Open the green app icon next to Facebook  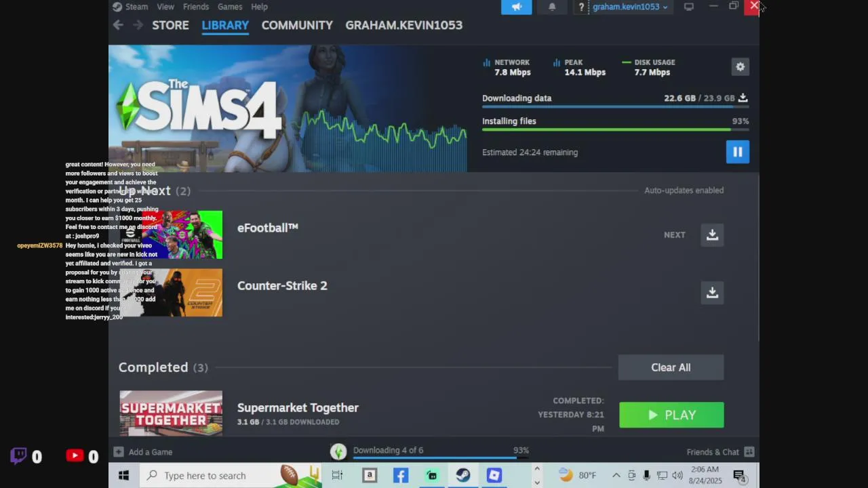click(x=432, y=476)
